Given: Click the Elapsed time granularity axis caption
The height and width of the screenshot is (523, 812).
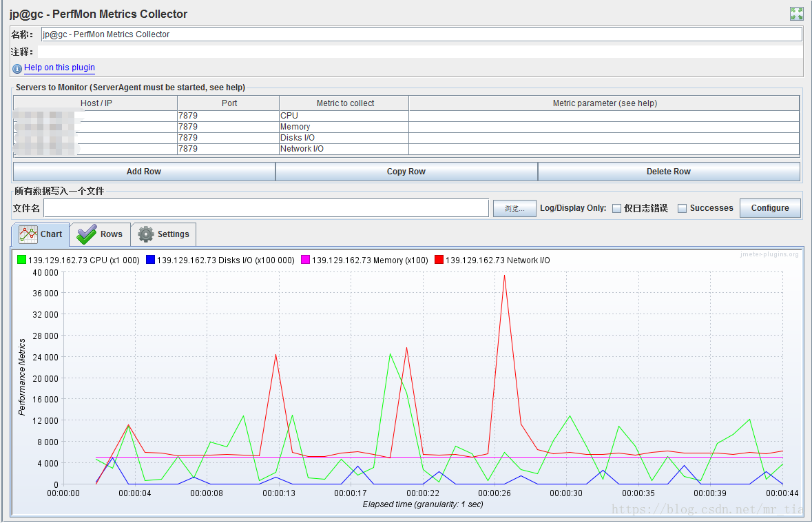Looking at the screenshot, I should coord(423,504).
